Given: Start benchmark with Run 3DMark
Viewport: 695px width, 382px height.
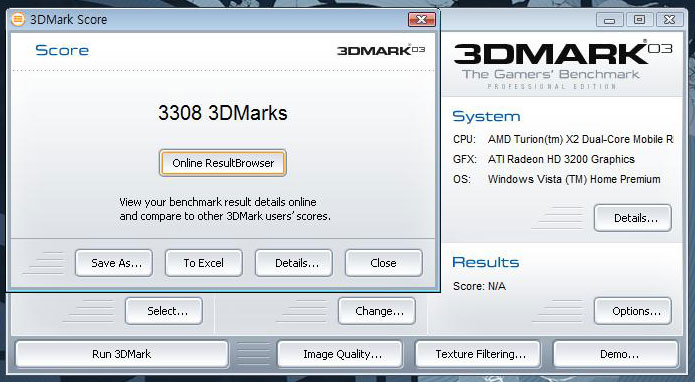Looking at the screenshot, I should click(122, 354).
